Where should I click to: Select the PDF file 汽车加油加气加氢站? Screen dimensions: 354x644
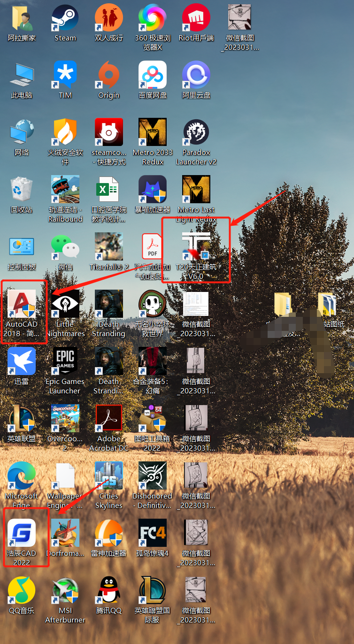tap(153, 247)
